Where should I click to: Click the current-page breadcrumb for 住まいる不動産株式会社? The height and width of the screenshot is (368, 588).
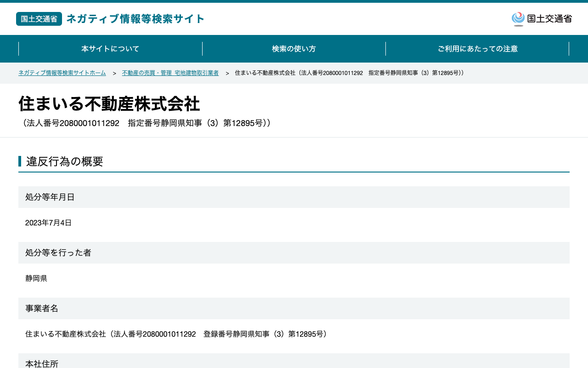tap(350, 73)
